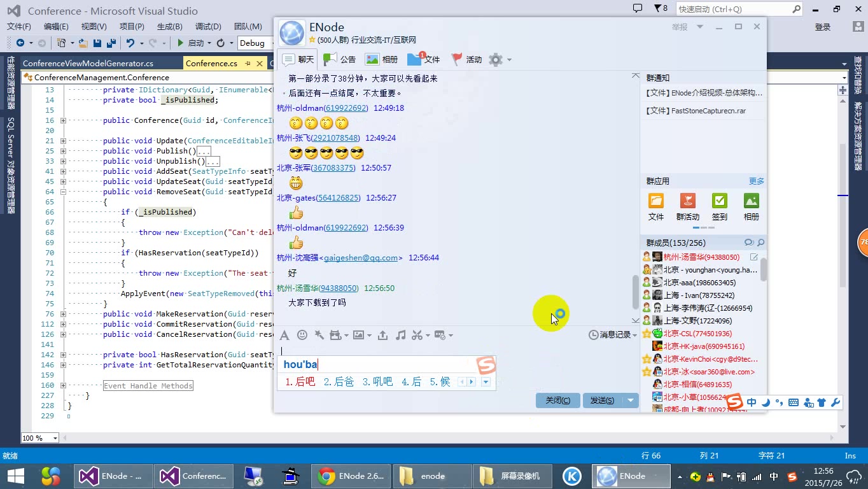The image size is (868, 489).
Task: Click the member chat bubble icon
Action: pos(749,243)
